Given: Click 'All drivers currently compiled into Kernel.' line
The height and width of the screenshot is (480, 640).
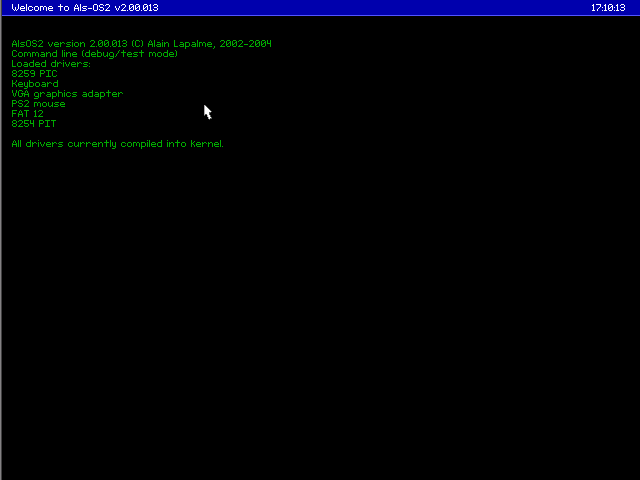Looking at the screenshot, I should click(118, 144).
